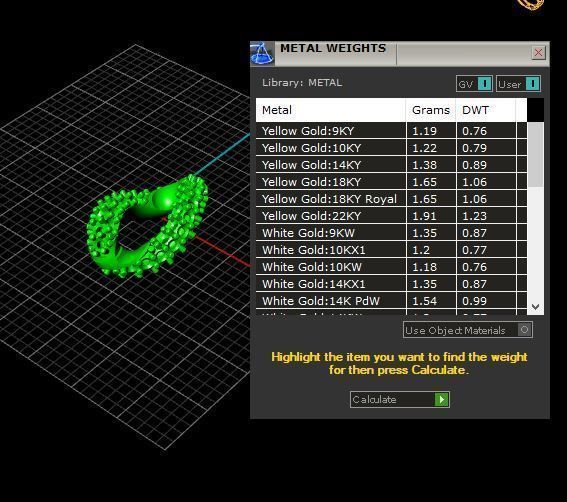Click the Metal Weights scale icon

(262, 54)
